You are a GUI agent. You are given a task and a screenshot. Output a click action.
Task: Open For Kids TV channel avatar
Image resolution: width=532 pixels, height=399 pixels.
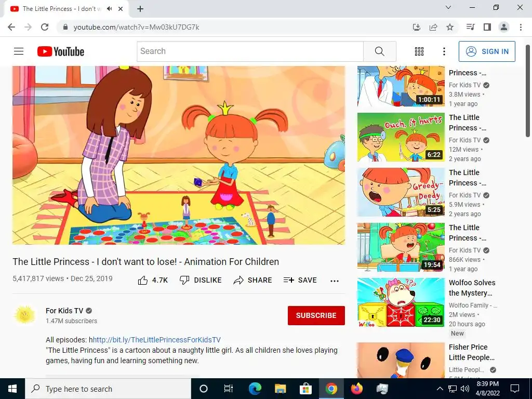click(x=25, y=315)
